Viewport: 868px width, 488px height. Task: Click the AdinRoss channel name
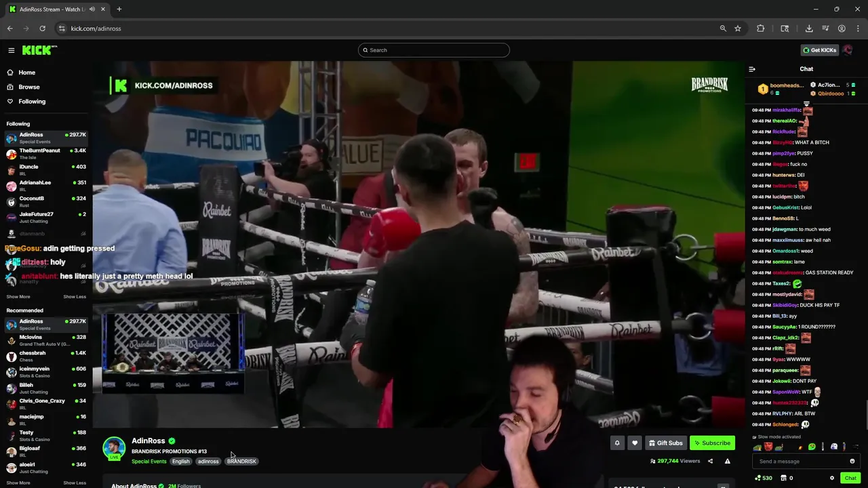tap(149, 441)
